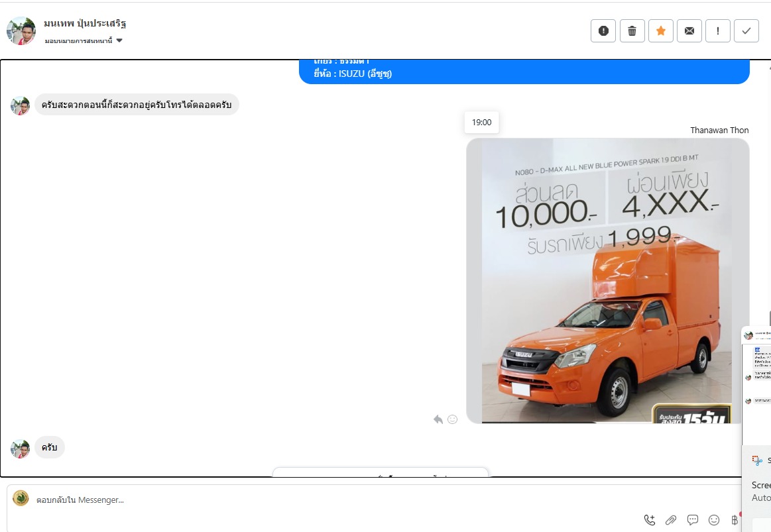Open the contact's profile picture in the header
The width and height of the screenshot is (771, 532).
21,30
